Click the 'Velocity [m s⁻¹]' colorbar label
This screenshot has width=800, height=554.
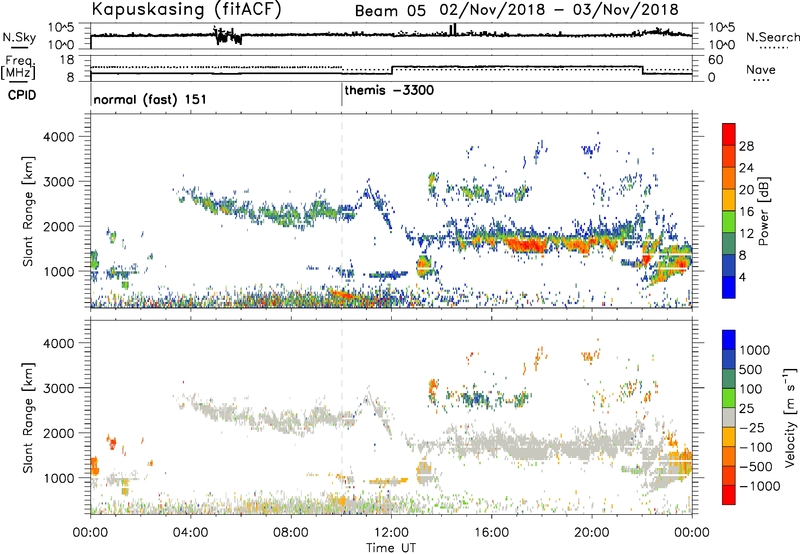coord(790,417)
